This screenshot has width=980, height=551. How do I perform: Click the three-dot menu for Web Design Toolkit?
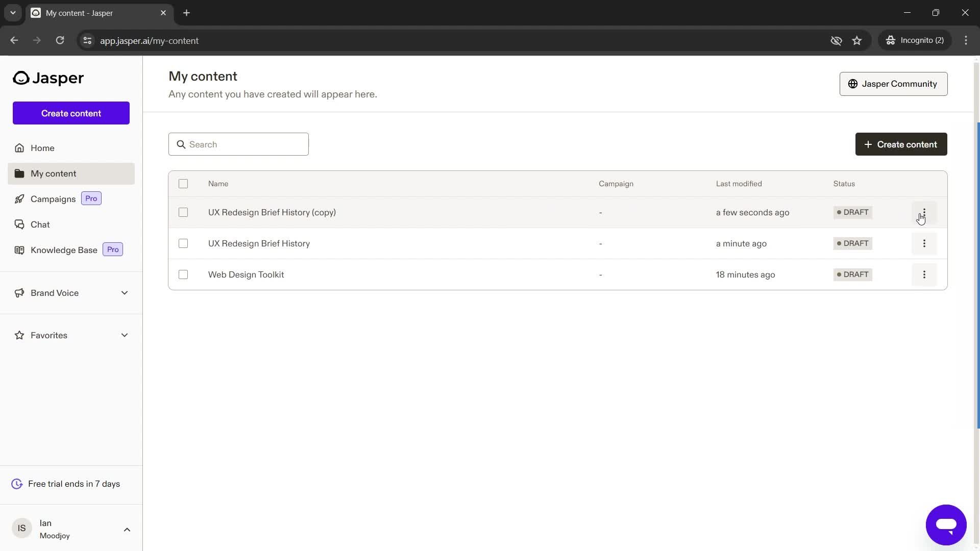pos(924,274)
